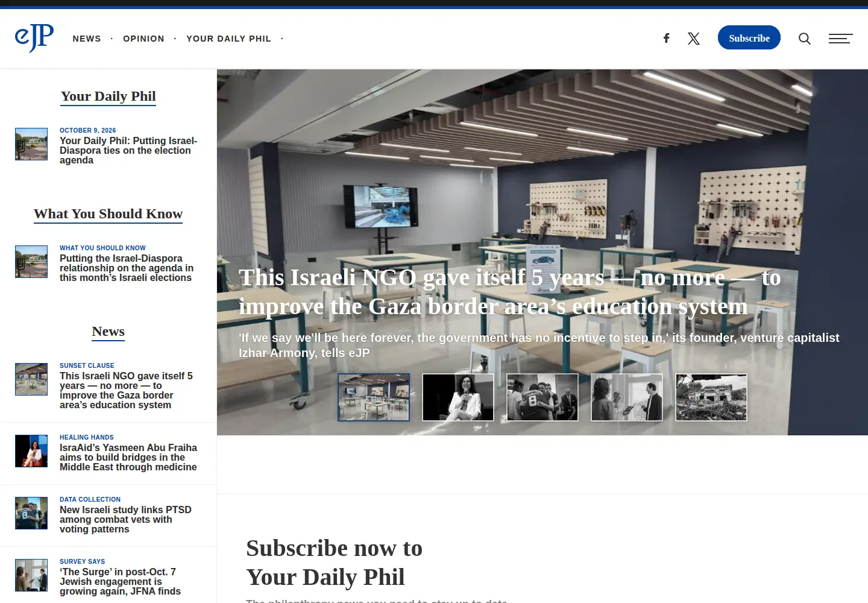Click the DATA COLLECTION category tag

pyautogui.click(x=90, y=499)
